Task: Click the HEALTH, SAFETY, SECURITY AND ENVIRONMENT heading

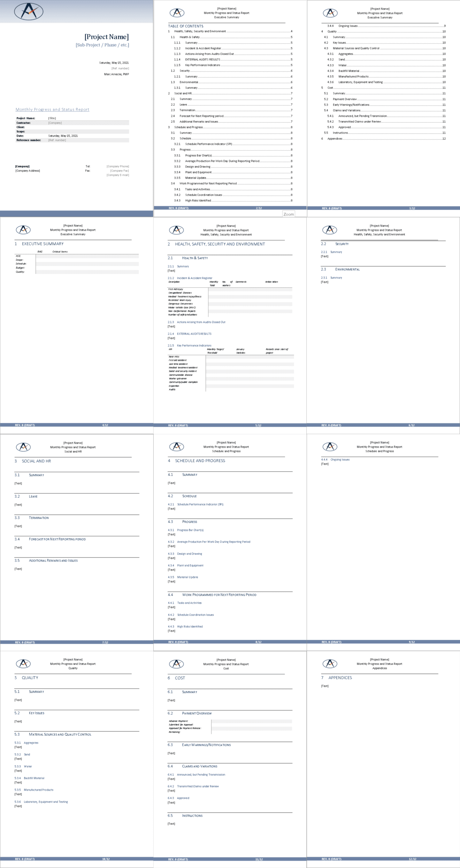Action: click(x=216, y=244)
